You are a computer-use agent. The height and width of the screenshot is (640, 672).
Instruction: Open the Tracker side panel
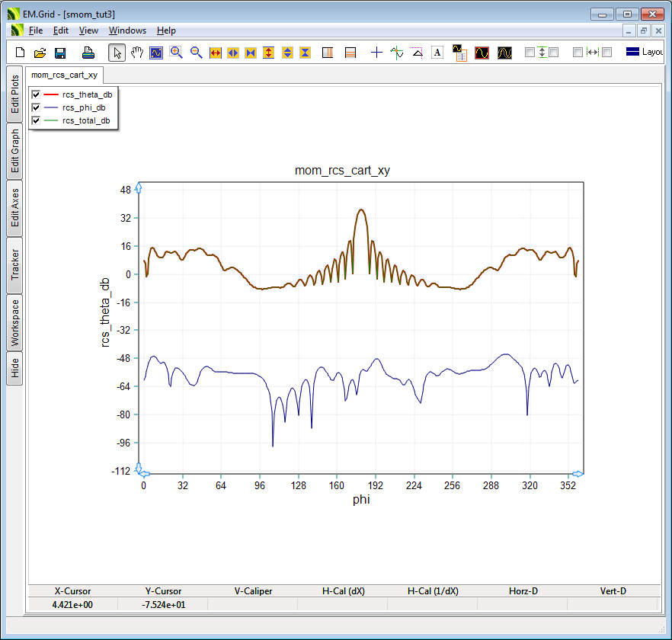click(14, 264)
